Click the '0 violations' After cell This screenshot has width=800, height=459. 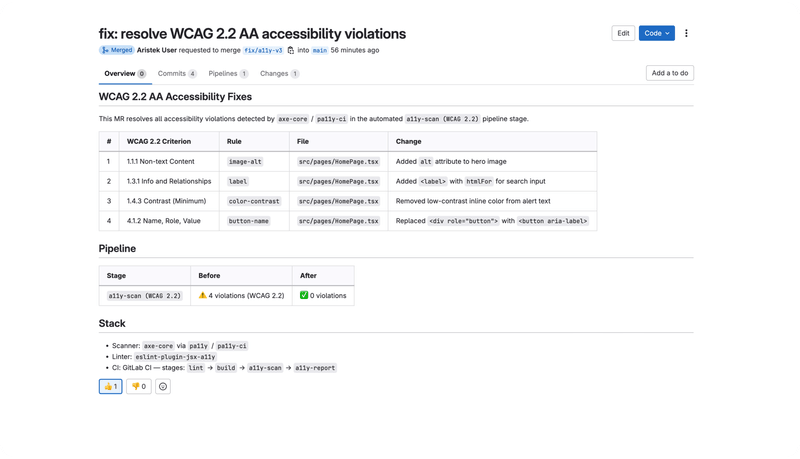323,295
